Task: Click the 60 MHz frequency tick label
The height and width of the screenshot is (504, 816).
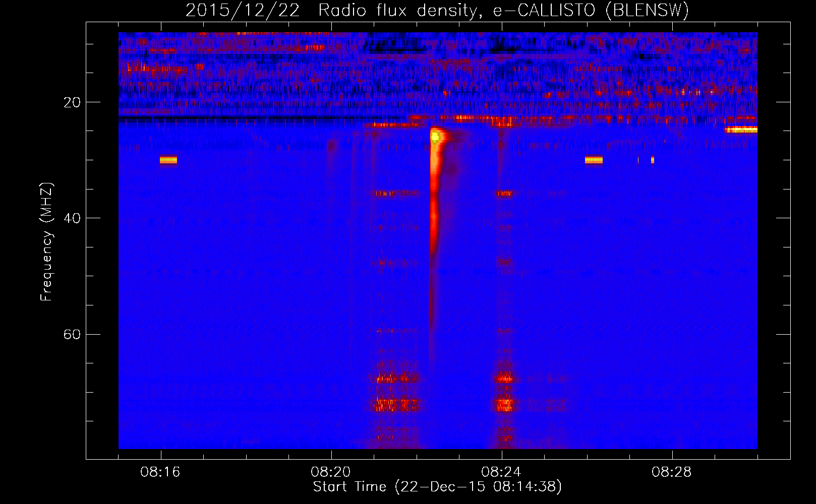Action: click(72, 334)
